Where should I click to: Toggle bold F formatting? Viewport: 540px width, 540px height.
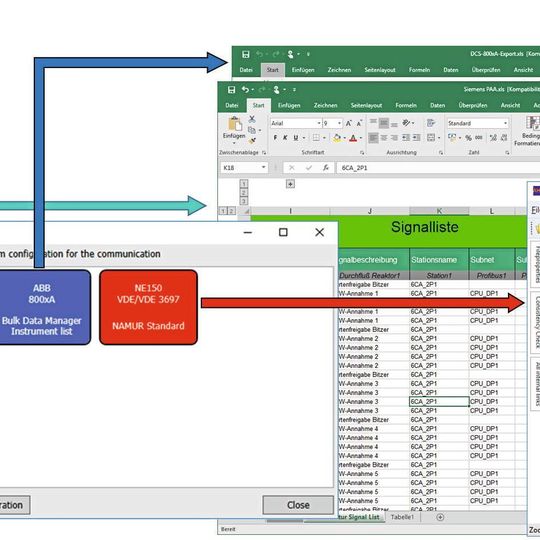(275, 138)
